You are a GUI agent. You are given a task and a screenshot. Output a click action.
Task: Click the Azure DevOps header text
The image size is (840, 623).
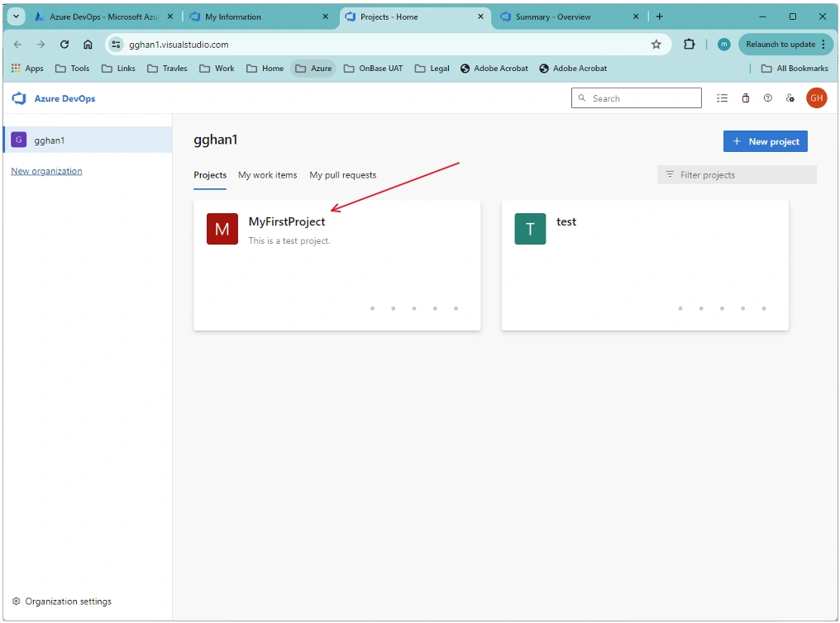64,98
